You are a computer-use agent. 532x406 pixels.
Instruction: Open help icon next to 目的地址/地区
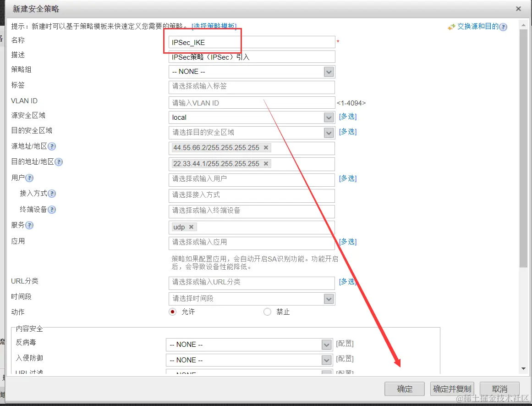pyautogui.click(x=58, y=162)
